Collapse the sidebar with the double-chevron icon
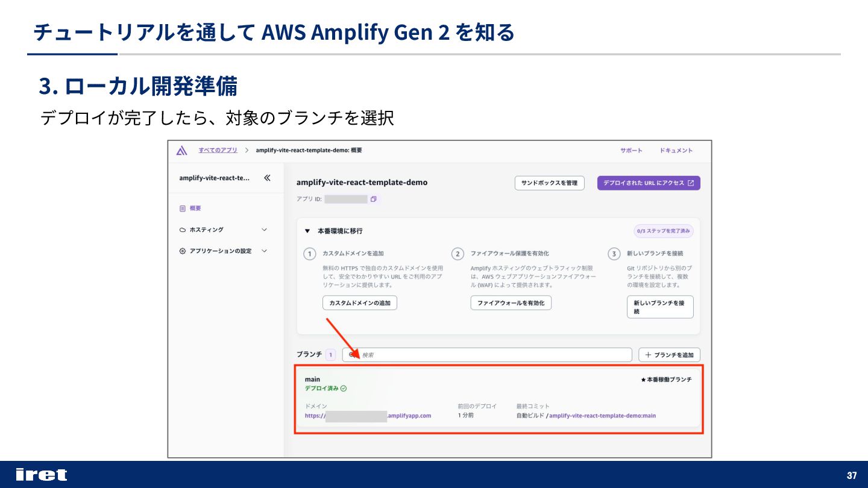This screenshot has width=868, height=488. (267, 178)
